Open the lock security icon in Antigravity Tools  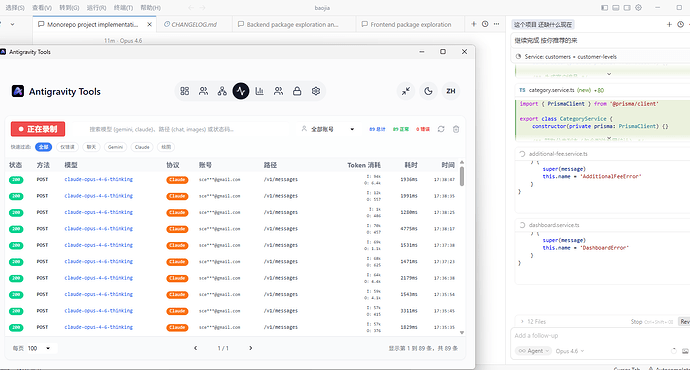point(297,91)
